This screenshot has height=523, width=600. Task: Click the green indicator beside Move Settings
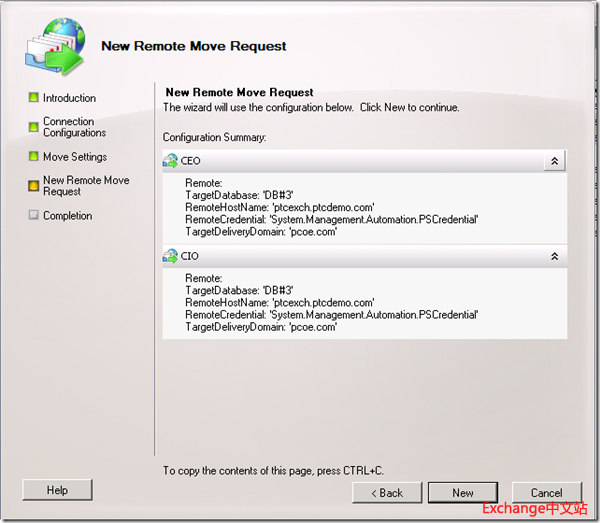pos(33,157)
